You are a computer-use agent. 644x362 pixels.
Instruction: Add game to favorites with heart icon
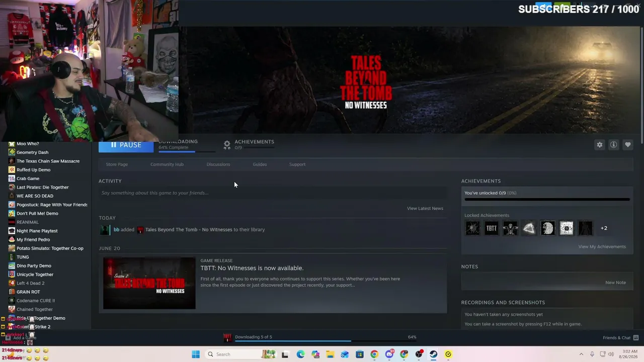tap(628, 145)
